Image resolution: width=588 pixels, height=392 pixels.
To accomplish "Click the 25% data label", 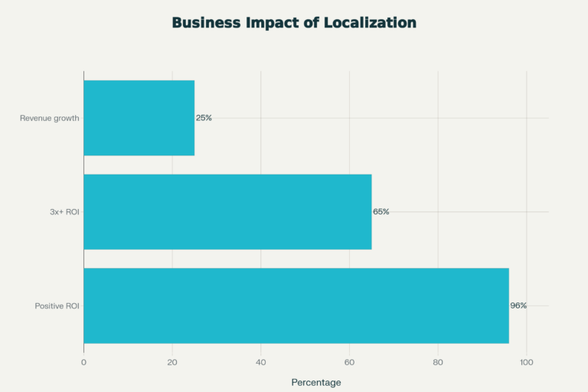I will pos(204,118).
